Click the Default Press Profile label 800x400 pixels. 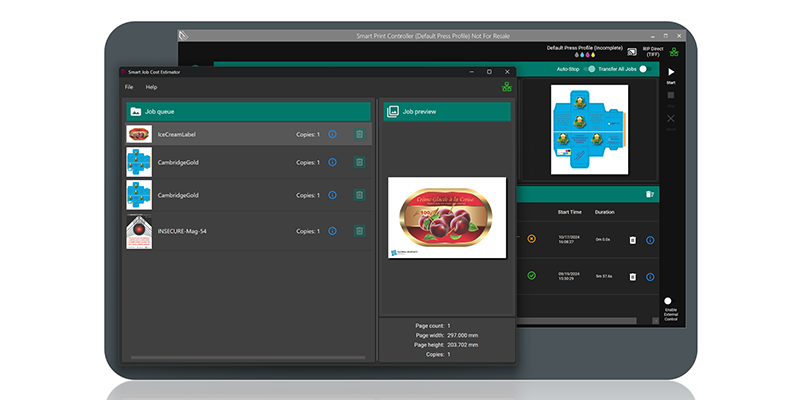[582, 47]
